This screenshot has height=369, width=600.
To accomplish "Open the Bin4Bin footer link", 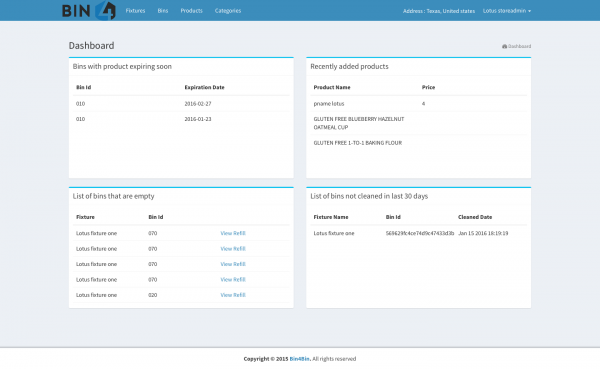I will tap(300, 359).
